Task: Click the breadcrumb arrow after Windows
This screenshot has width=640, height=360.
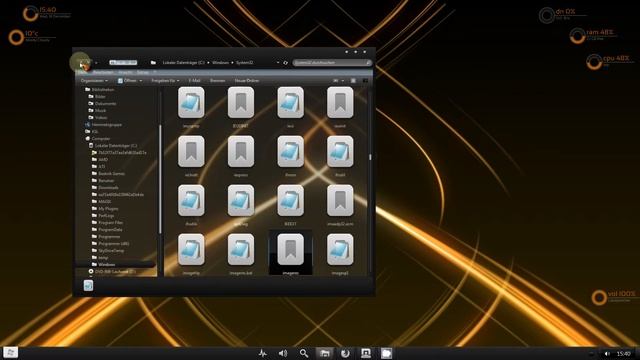Action: (232, 62)
